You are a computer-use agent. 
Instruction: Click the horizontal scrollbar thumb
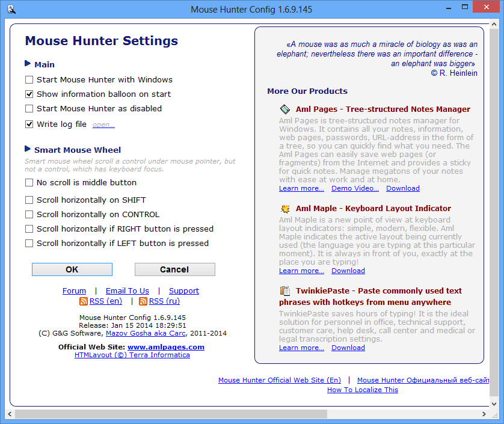pyautogui.click(x=171, y=414)
